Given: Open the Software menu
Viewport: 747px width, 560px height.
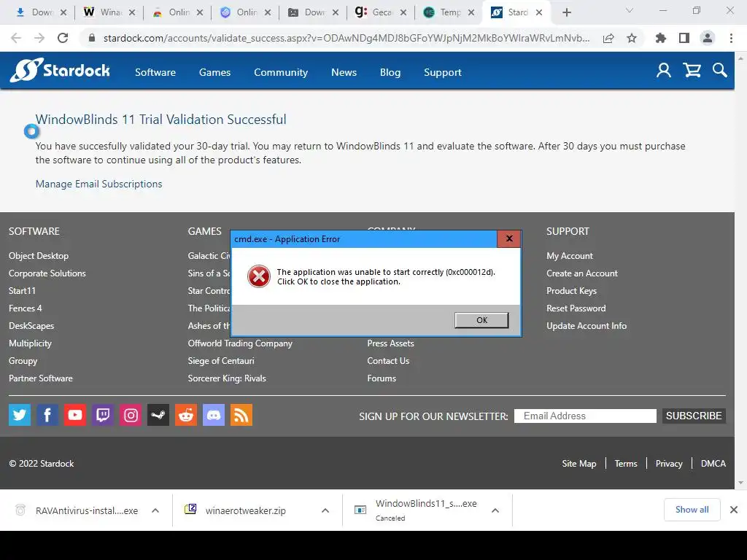Looking at the screenshot, I should point(155,72).
